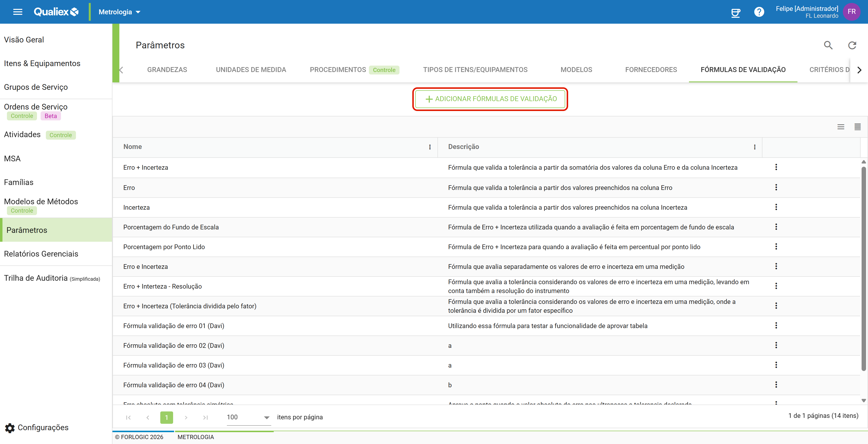Open actions menu for Erro e Incerteza row
This screenshot has width=868, height=444.
pos(776,266)
